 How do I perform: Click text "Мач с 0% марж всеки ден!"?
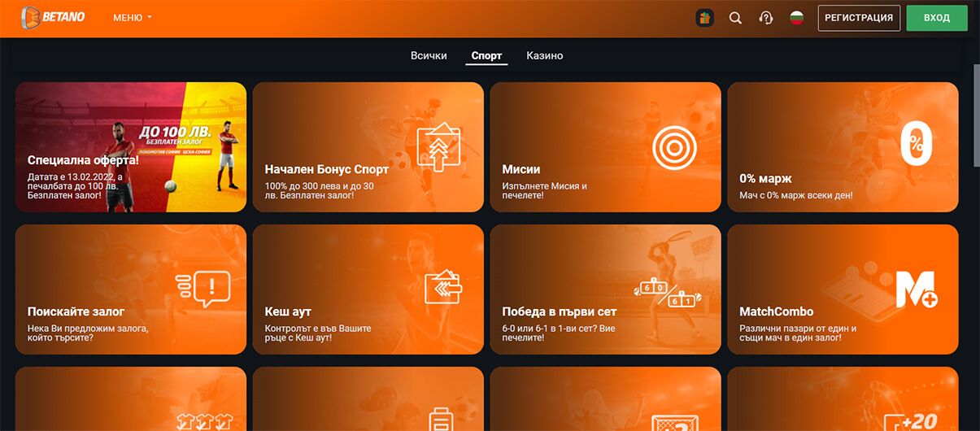tap(796, 195)
